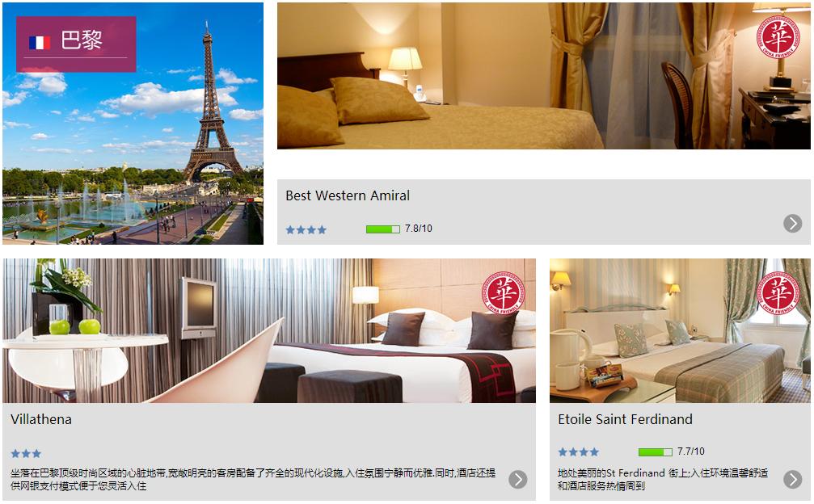Click China Friendly badge on Villathena photo
Viewport: 814px width, 504px height.
click(x=504, y=293)
